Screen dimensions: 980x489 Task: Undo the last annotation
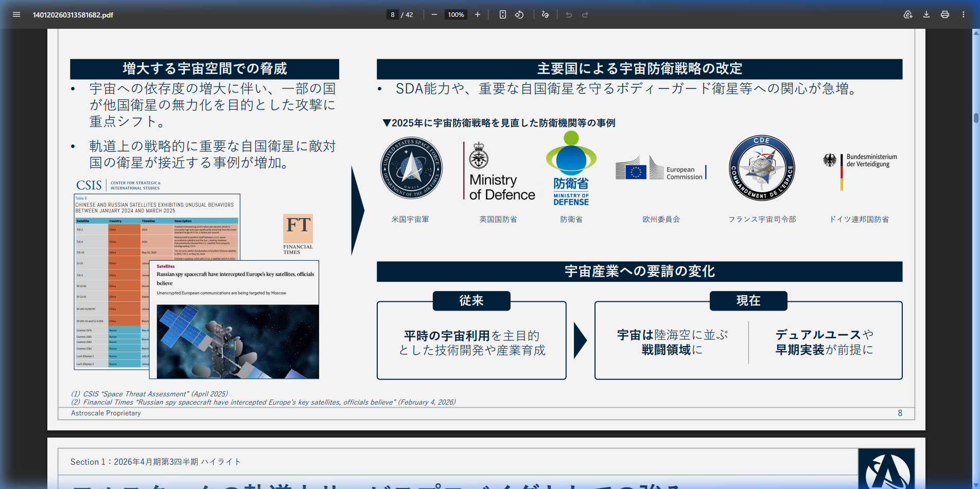[x=569, y=14]
